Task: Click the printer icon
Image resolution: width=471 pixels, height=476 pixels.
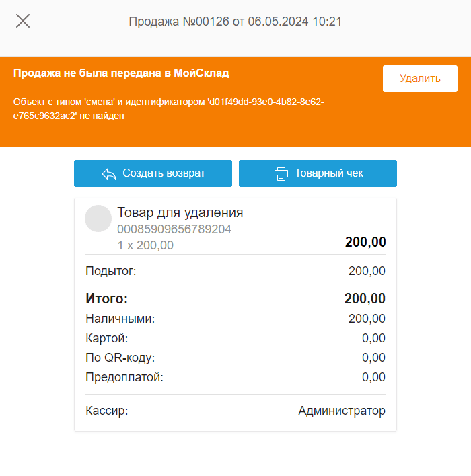Action: (x=281, y=173)
